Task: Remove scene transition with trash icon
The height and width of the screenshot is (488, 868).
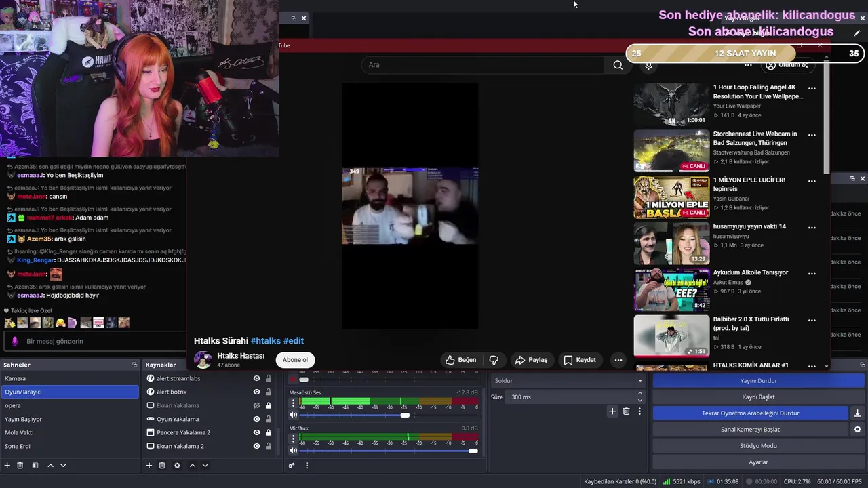Action: pyautogui.click(x=626, y=411)
